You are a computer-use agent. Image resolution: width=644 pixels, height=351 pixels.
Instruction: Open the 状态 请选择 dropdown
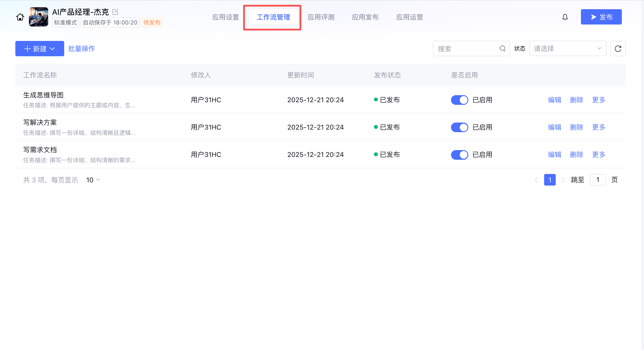[x=568, y=48]
